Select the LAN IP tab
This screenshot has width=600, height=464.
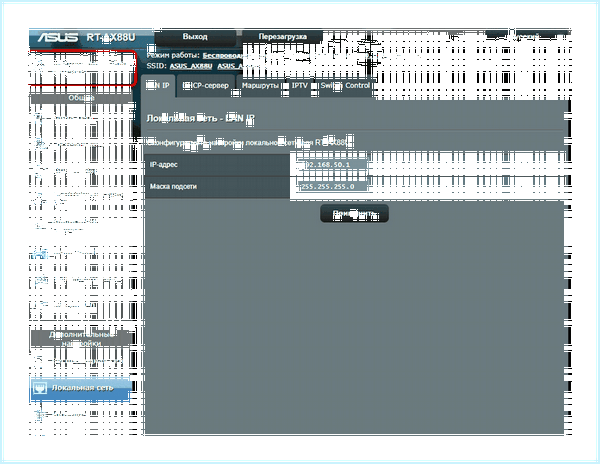(x=158, y=86)
